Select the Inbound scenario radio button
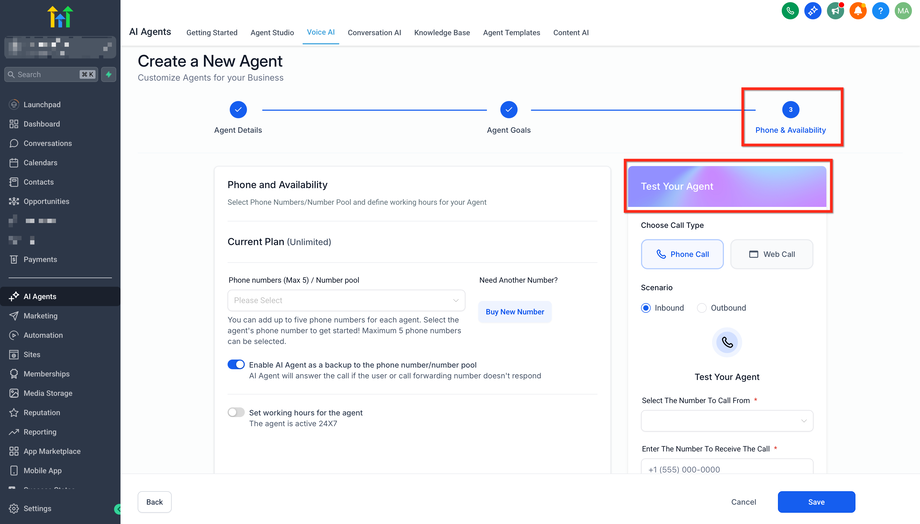Viewport: 920px width, 524px height. [646, 308]
